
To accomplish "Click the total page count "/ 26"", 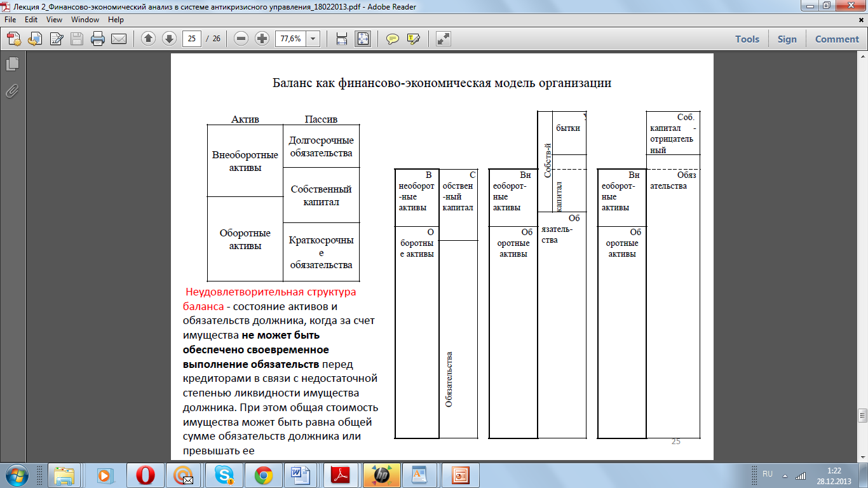I will (213, 39).
